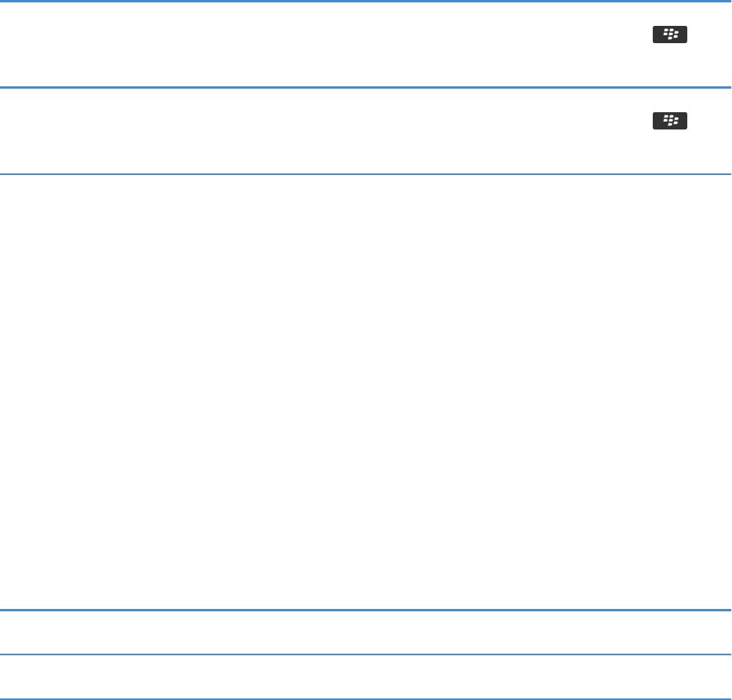Click the center of the lowest narrow row
Image resolution: width=732 pixels, height=700 pixels.
click(x=366, y=676)
